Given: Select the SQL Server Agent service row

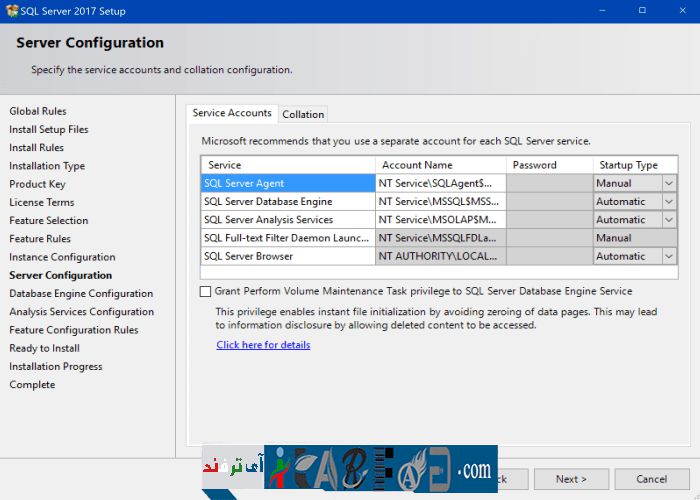Looking at the screenshot, I should coord(287,183).
